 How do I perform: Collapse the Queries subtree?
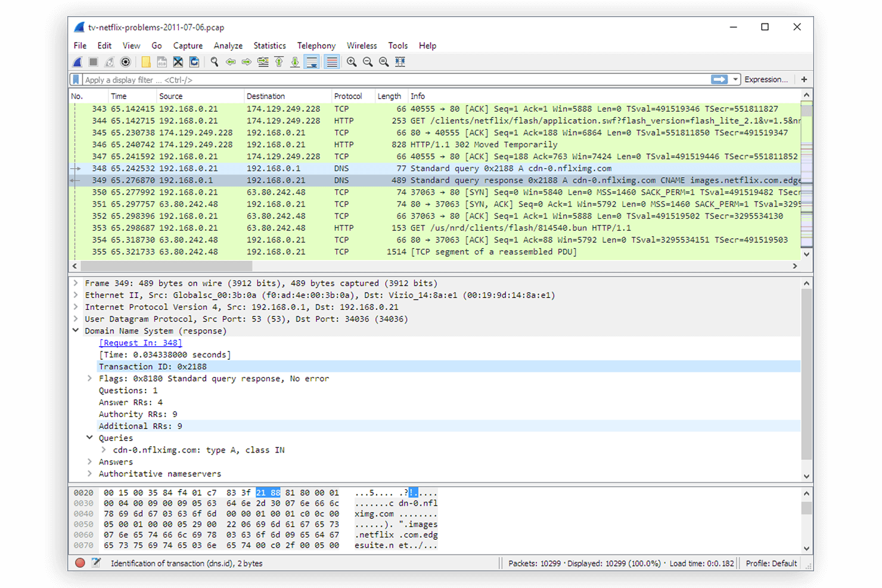89,438
